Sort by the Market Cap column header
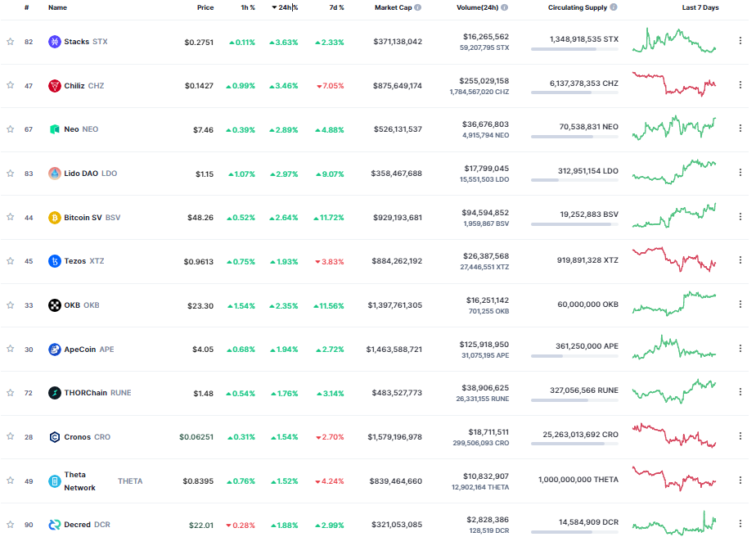Image resolution: width=756 pixels, height=537 pixels. pyautogui.click(x=394, y=7)
